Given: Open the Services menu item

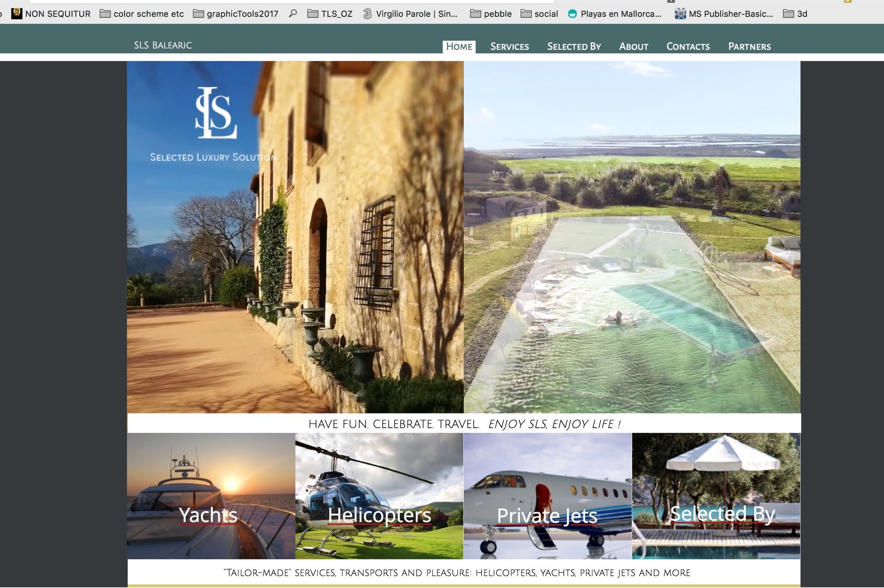Looking at the screenshot, I should pos(509,47).
